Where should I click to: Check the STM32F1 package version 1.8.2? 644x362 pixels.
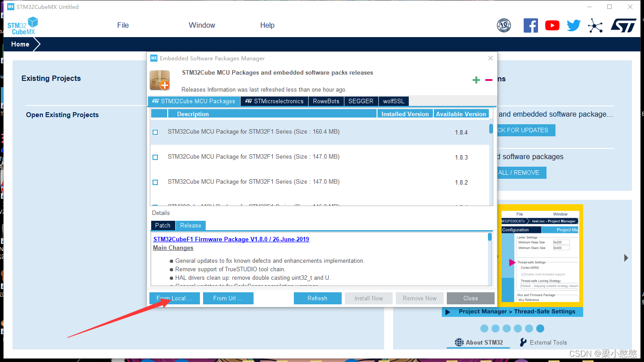point(155,182)
